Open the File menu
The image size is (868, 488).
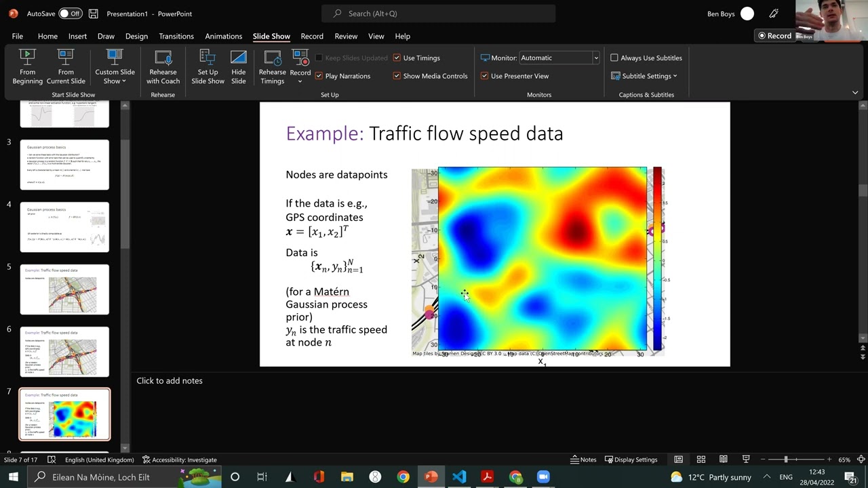(x=18, y=36)
